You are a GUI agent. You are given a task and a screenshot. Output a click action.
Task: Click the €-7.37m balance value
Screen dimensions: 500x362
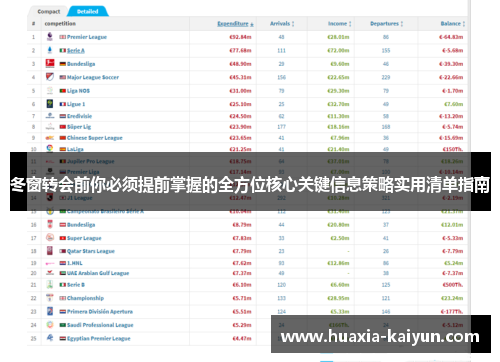tap(453, 273)
